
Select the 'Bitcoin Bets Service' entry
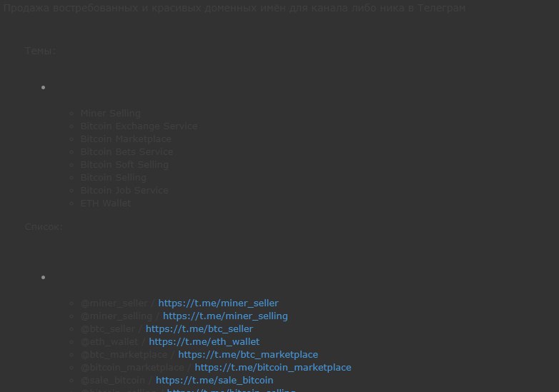click(127, 151)
